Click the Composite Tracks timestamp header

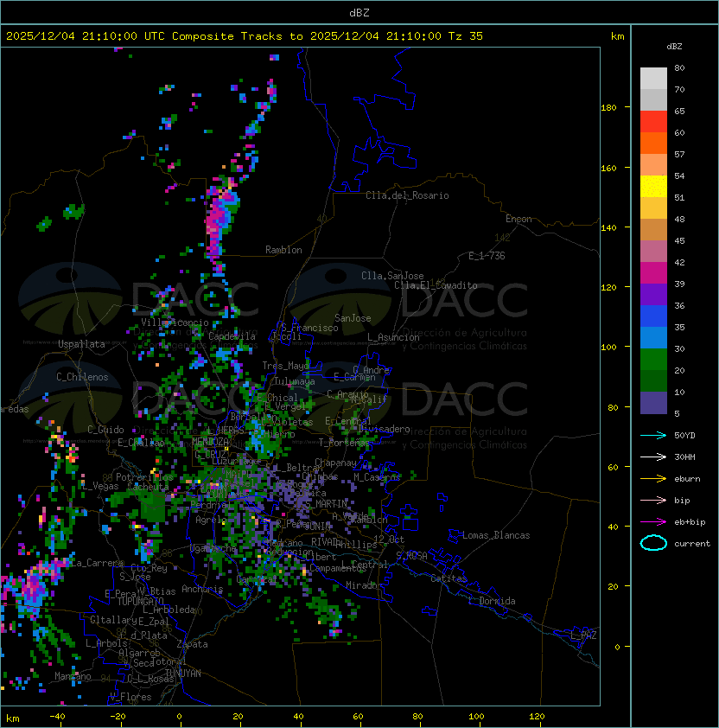tap(245, 36)
